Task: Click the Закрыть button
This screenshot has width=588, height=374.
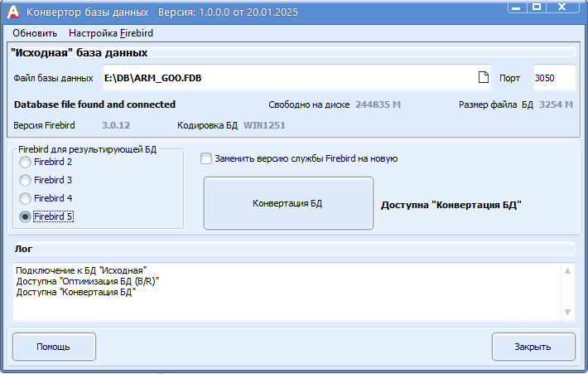Action: click(533, 347)
